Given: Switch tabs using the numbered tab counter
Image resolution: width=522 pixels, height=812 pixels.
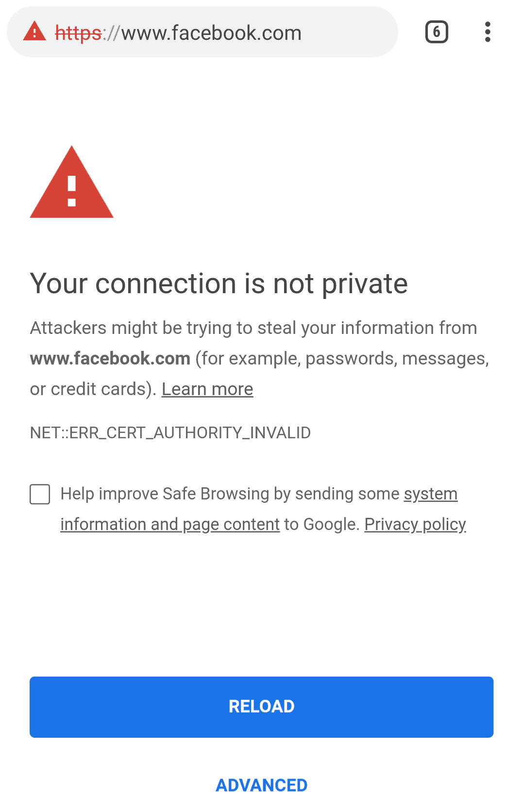Looking at the screenshot, I should pyautogui.click(x=436, y=32).
